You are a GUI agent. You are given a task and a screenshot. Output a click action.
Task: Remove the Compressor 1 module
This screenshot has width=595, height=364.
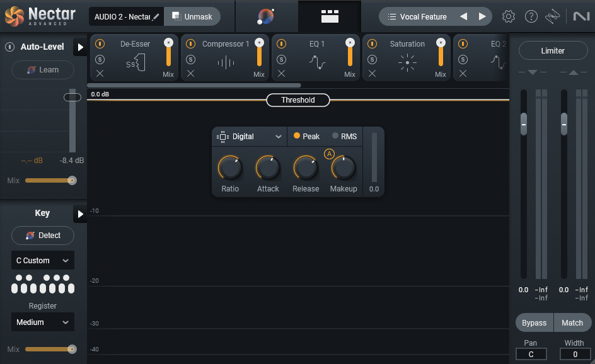190,74
